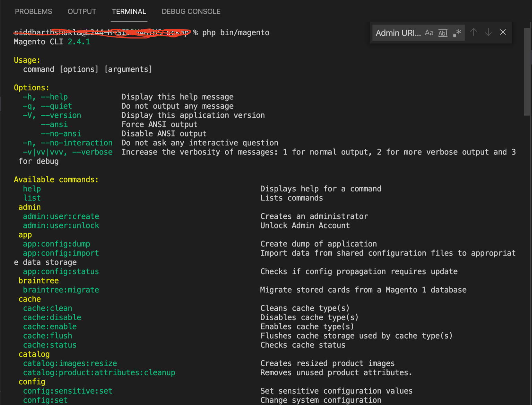532x405 pixels.
Task: Go to previous match arrow
Action: click(x=473, y=32)
